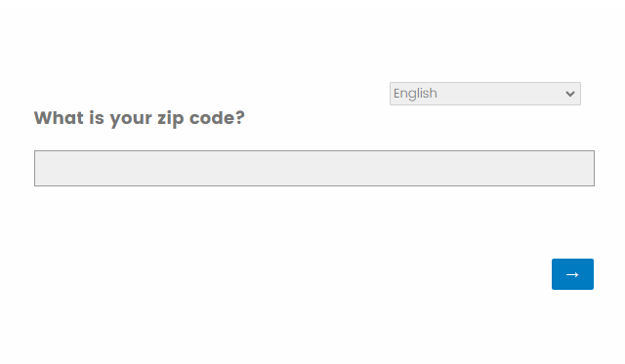
Task: Focus the empty zip code text box
Action: tap(314, 168)
